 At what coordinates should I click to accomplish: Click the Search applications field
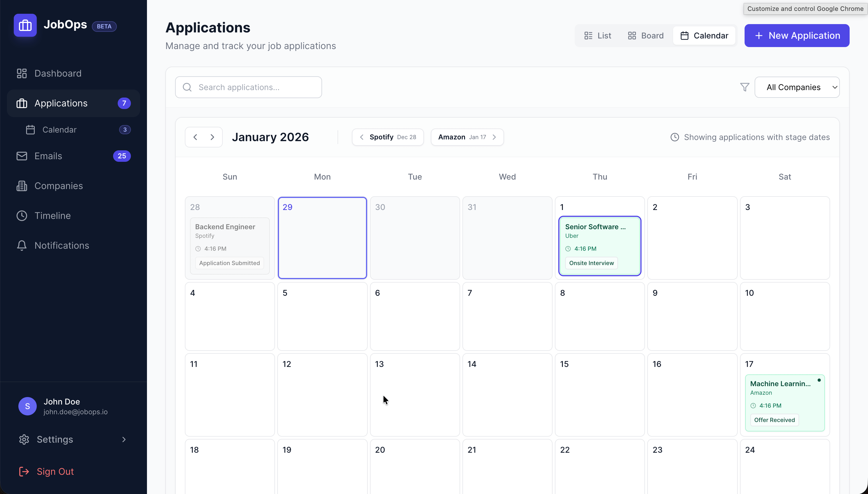[249, 87]
